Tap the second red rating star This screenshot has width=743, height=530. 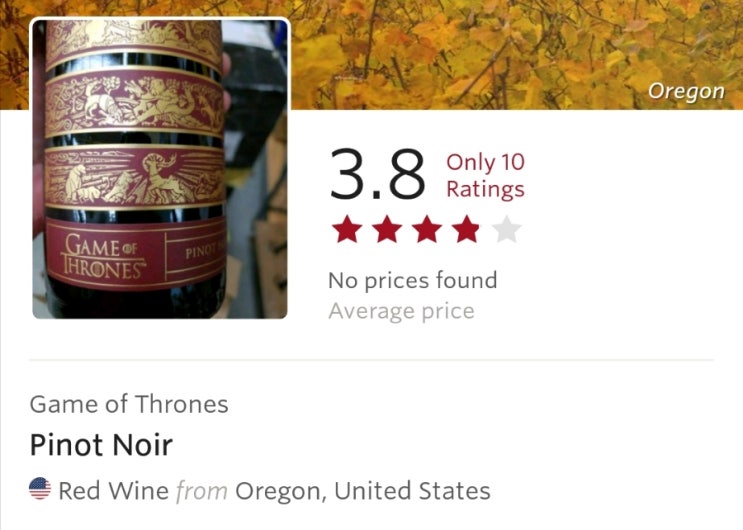(x=387, y=229)
